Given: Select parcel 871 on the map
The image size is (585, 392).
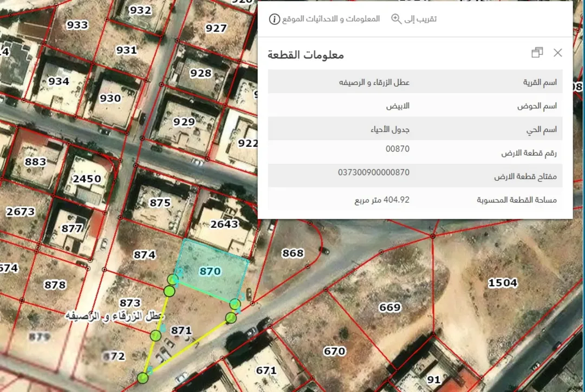Looking at the screenshot, I should tap(181, 330).
